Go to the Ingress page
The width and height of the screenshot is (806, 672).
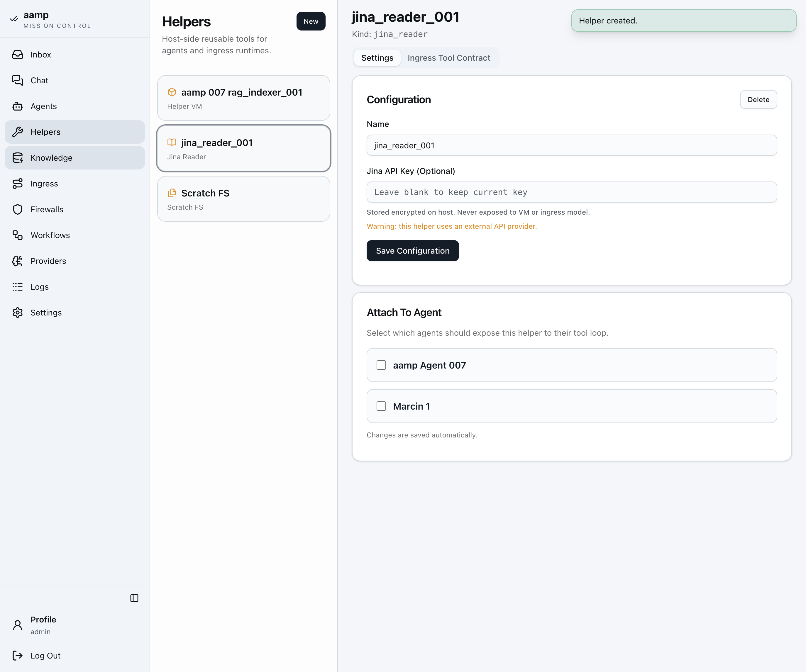(75, 183)
